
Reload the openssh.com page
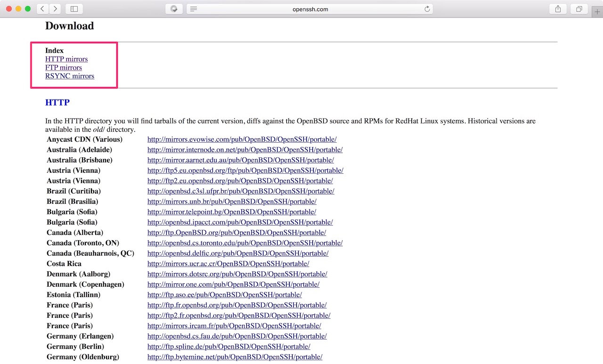click(x=427, y=9)
